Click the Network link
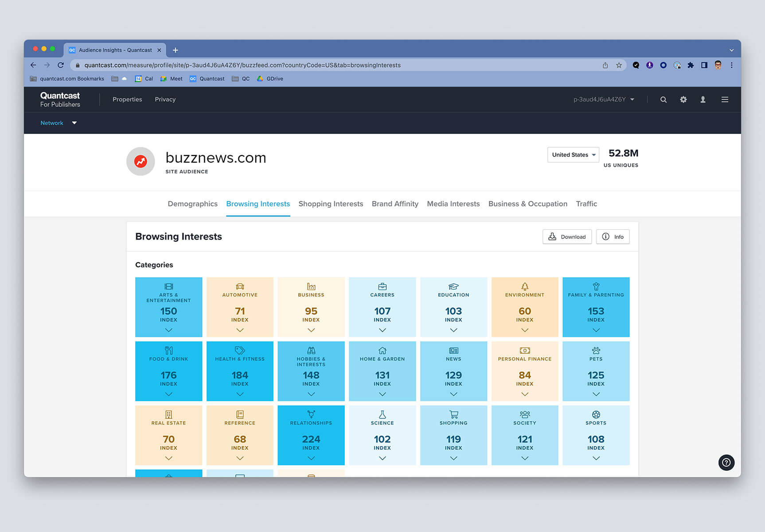 pyautogui.click(x=52, y=123)
